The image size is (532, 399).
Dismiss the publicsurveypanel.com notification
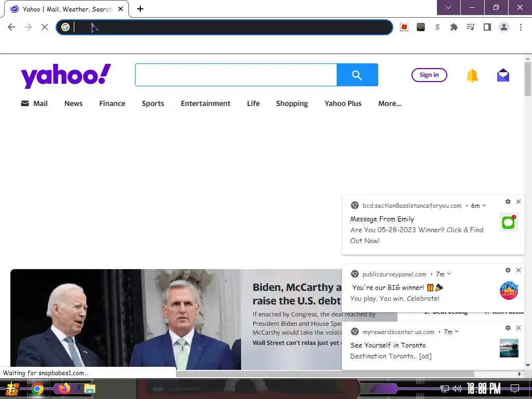[x=518, y=270]
